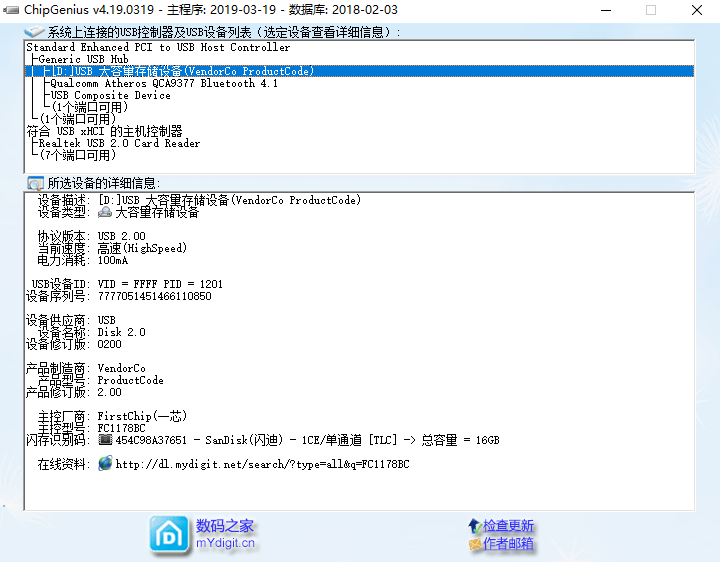Image resolution: width=720 pixels, height=562 pixels.
Task: Select the Generic USB Hub entry
Action: (x=83, y=59)
